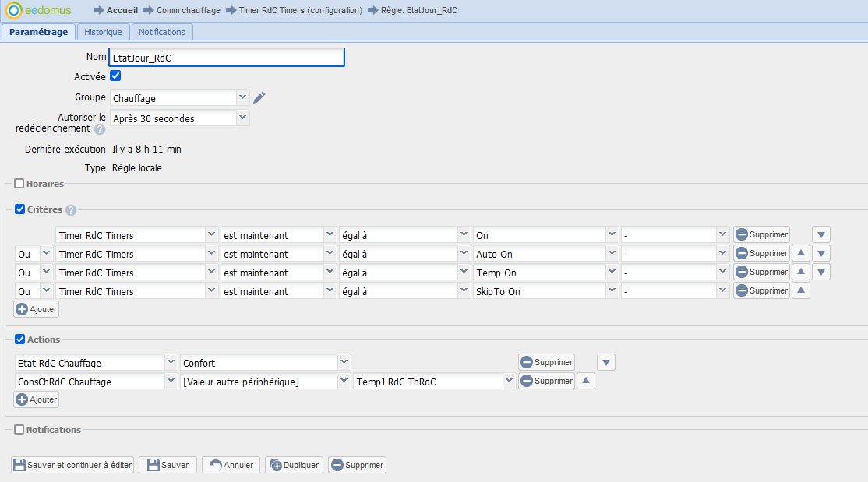Click the 'Règle locale' type text
The image size is (868, 482).
(136, 168)
